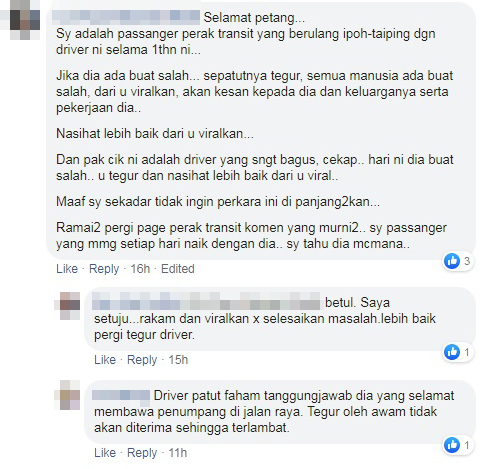Screen dimensions: 502x469
Task: Open the avatar of the 'betul. Saya setuju' replier
Action: tap(70, 306)
